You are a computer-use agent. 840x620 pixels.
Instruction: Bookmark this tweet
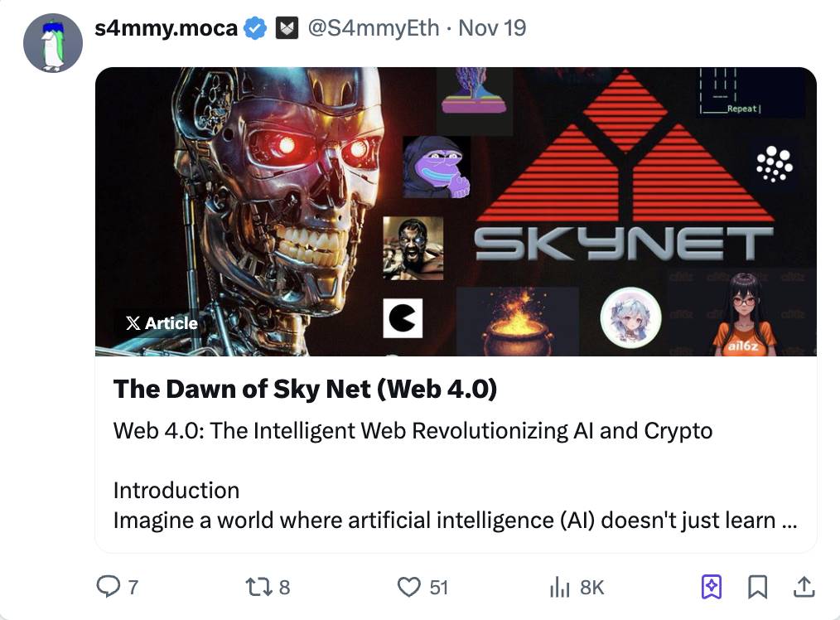tap(757, 587)
